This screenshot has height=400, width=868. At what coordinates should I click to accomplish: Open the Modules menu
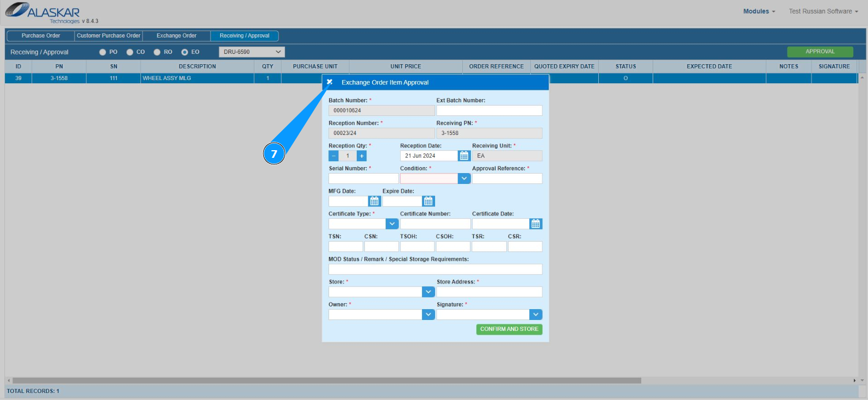coord(759,11)
